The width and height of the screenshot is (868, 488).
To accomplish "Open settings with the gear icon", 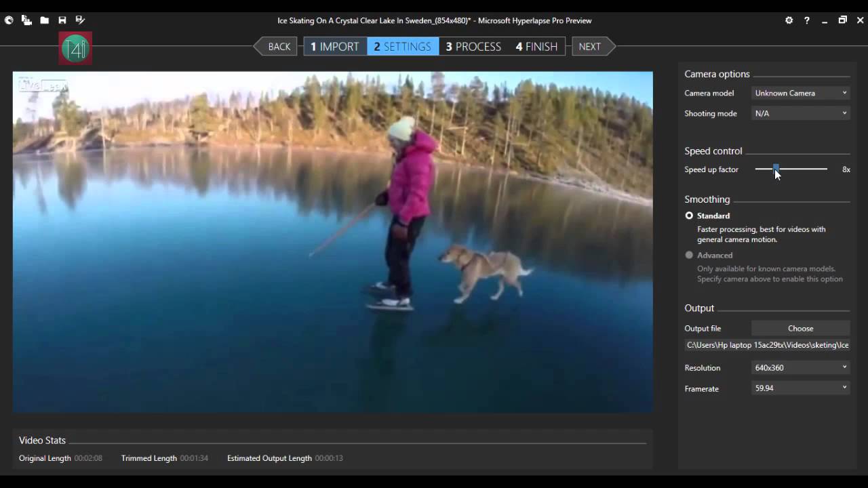I will [789, 20].
